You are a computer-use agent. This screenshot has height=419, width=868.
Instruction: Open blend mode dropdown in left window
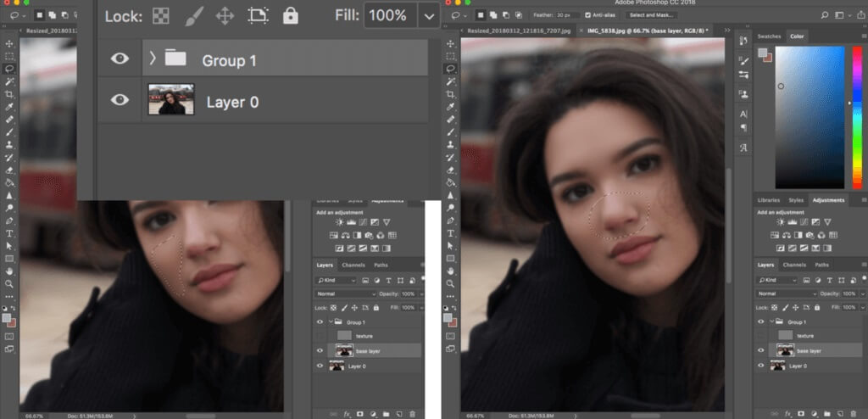tap(346, 293)
